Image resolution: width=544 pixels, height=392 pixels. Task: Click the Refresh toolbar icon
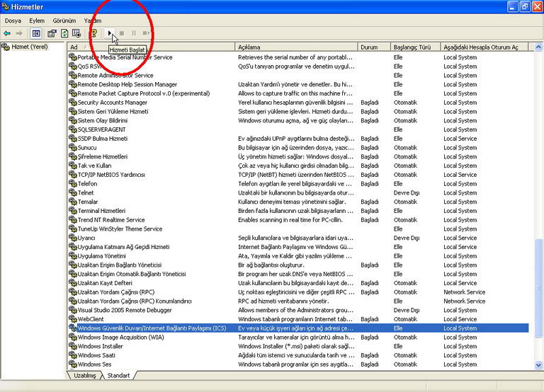(64, 33)
